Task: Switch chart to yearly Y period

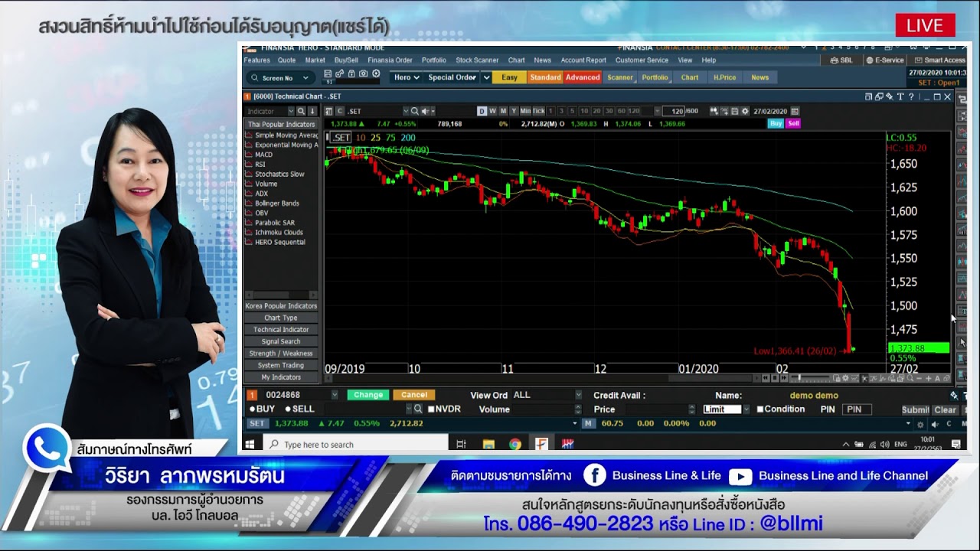Action: tap(514, 111)
